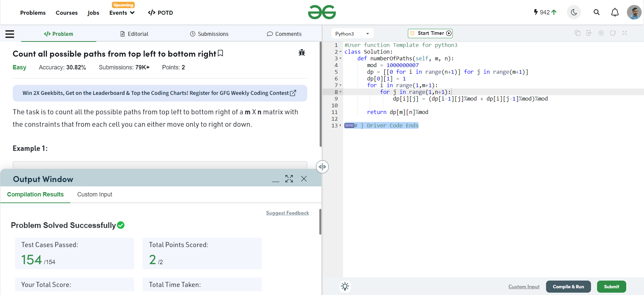Click code line 9 in the editor
Screen dimensions: 644x295
click(470, 99)
